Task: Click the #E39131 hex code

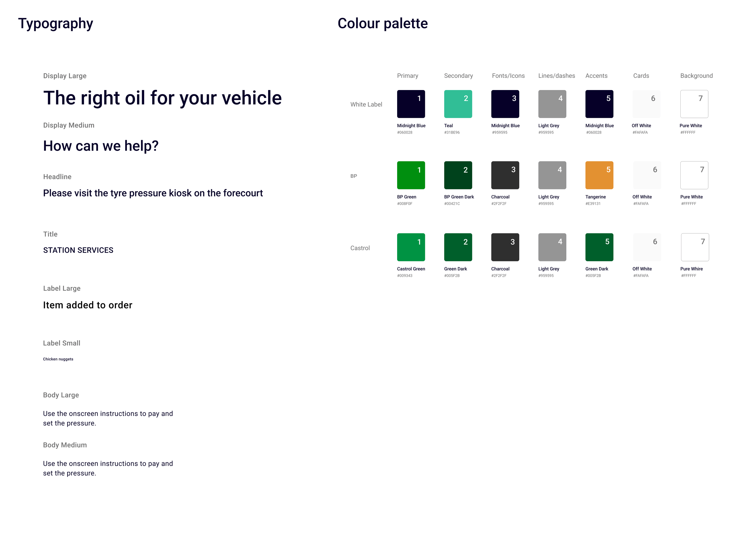Action: [x=593, y=204]
